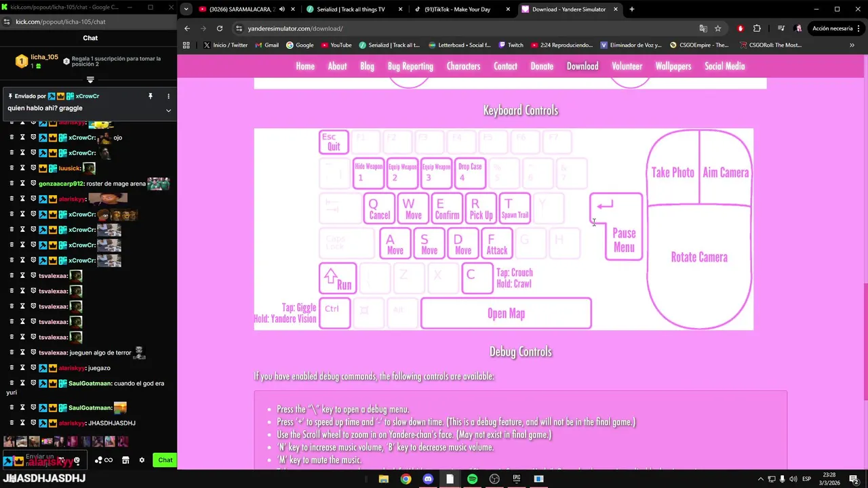Open File Explorer from the taskbar

tap(383, 479)
